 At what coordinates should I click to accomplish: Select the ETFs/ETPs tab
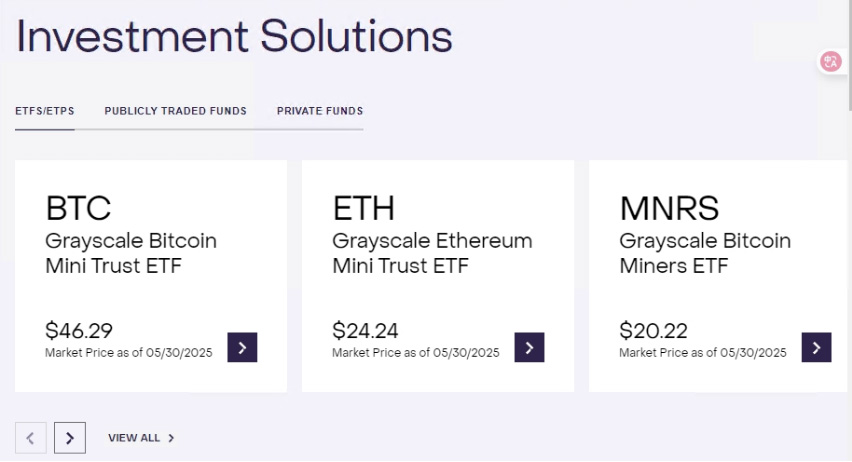click(x=44, y=111)
